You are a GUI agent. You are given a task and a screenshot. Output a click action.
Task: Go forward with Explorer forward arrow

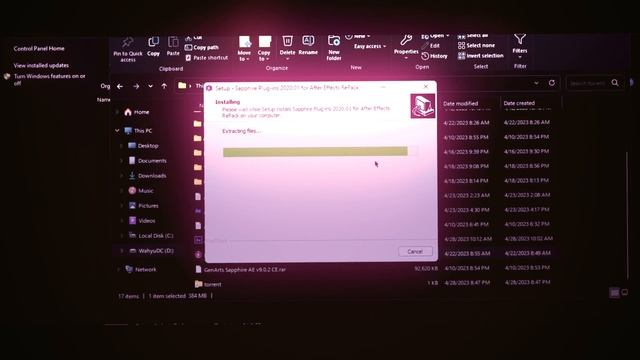[136, 86]
